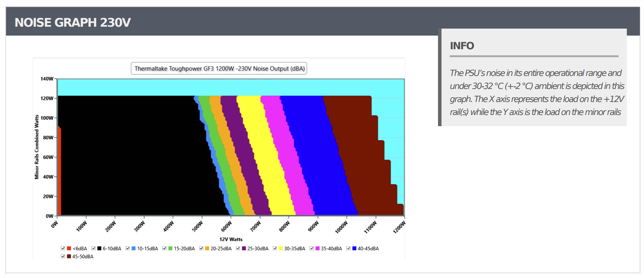
Task: Click the 600W tick label on x-axis
Action: point(226,227)
